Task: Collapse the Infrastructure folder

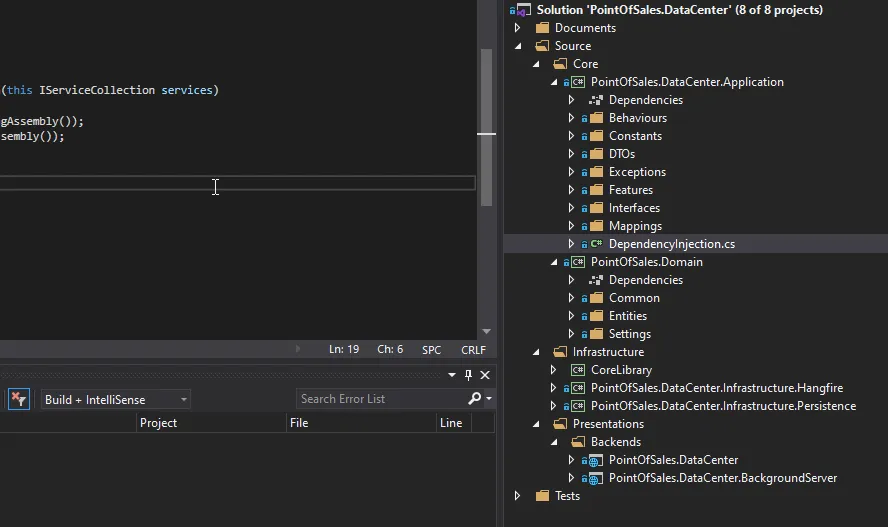Action: click(535, 352)
